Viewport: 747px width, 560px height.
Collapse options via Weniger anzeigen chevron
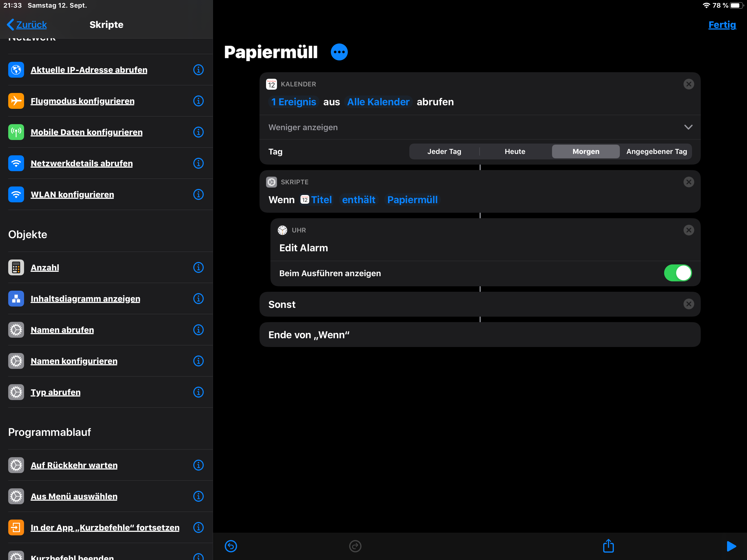click(688, 127)
